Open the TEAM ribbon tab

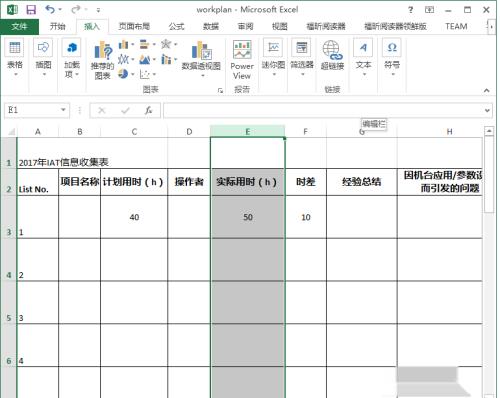click(456, 26)
